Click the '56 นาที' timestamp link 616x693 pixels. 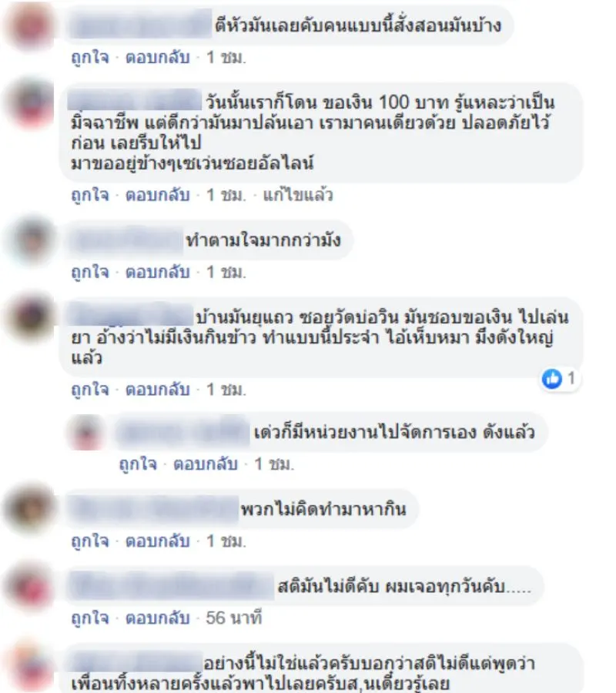[234, 618]
